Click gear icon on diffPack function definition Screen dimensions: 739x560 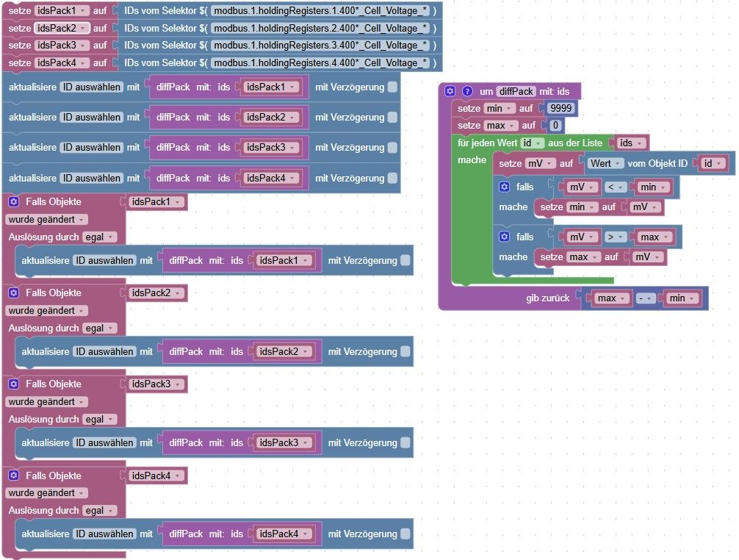[450, 91]
